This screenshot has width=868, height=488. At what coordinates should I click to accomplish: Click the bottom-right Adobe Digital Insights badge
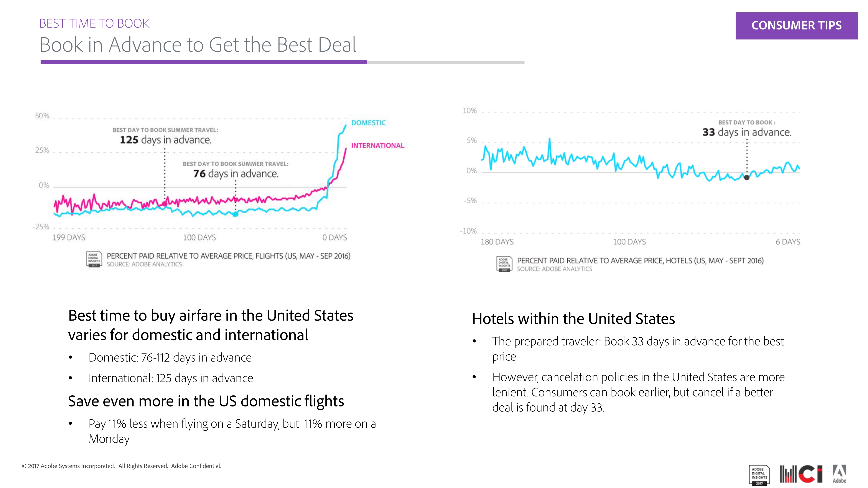(759, 475)
